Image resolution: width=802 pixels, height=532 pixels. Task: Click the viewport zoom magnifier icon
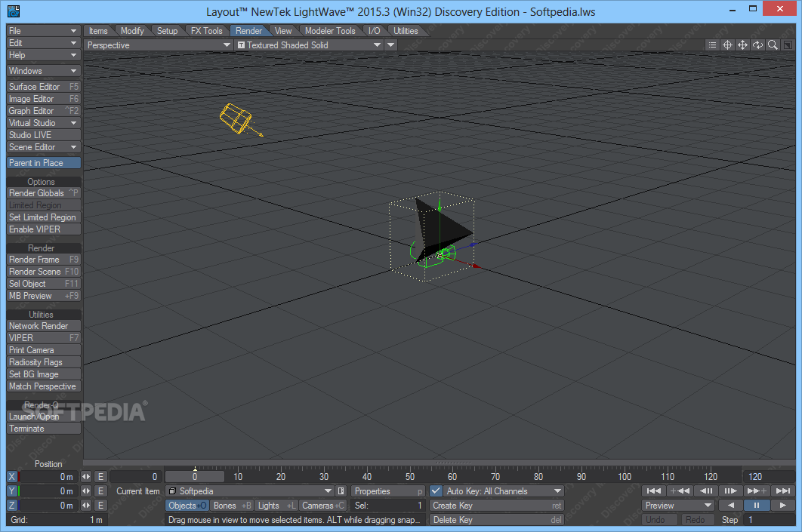[x=773, y=45]
